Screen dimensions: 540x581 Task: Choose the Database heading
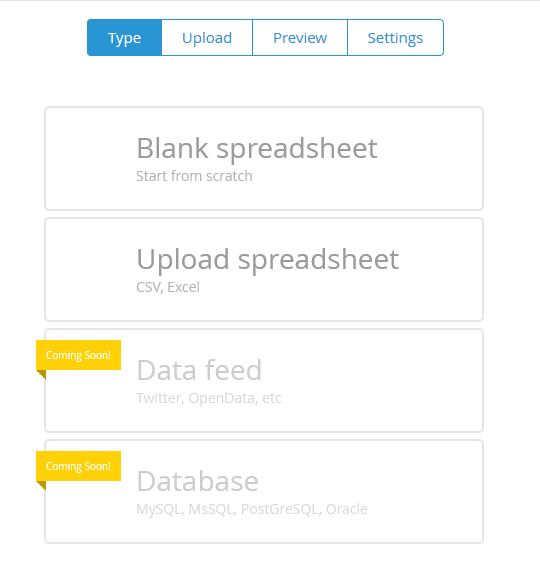(198, 481)
